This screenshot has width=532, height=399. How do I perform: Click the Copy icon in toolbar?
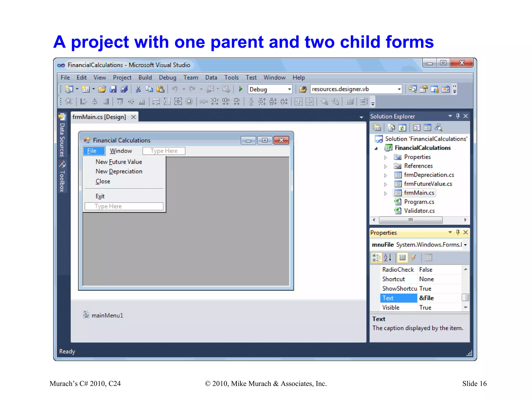[x=149, y=89]
